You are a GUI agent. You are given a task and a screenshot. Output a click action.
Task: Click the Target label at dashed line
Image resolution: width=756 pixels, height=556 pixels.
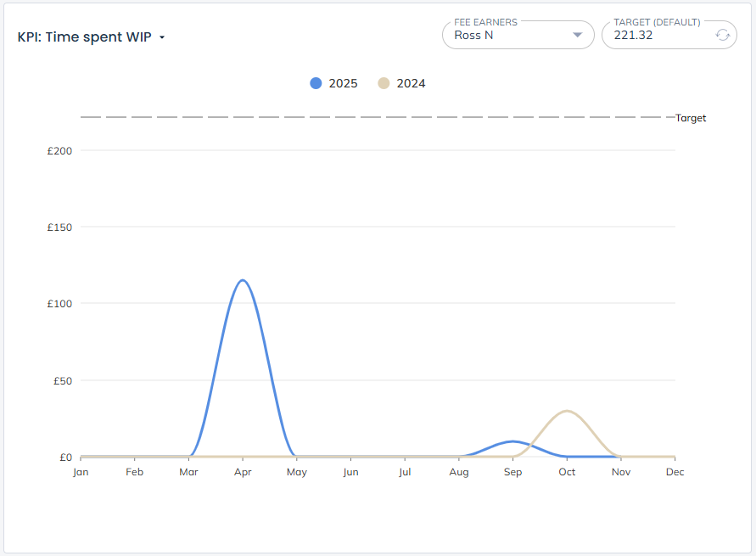coord(691,118)
